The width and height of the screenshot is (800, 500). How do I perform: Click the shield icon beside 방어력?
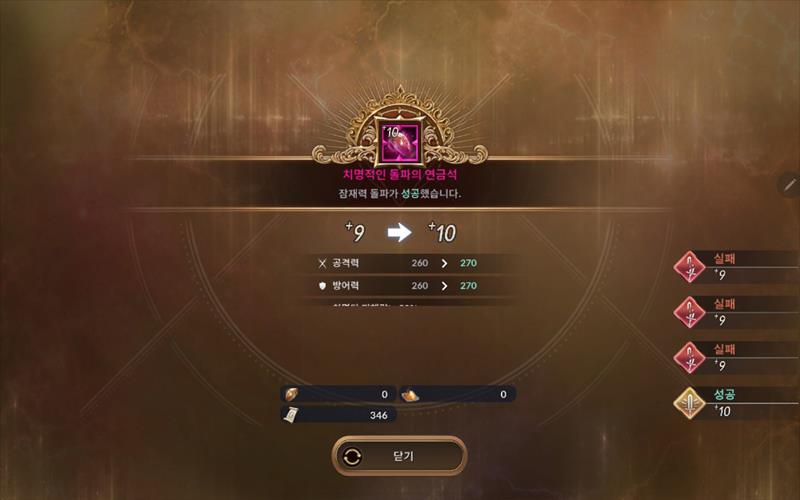tap(322, 286)
